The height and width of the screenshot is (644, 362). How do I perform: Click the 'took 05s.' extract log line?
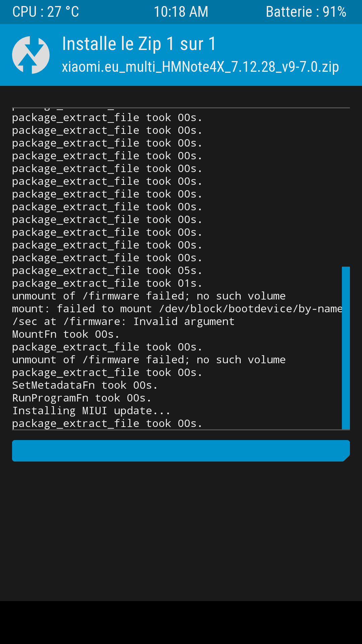107,271
